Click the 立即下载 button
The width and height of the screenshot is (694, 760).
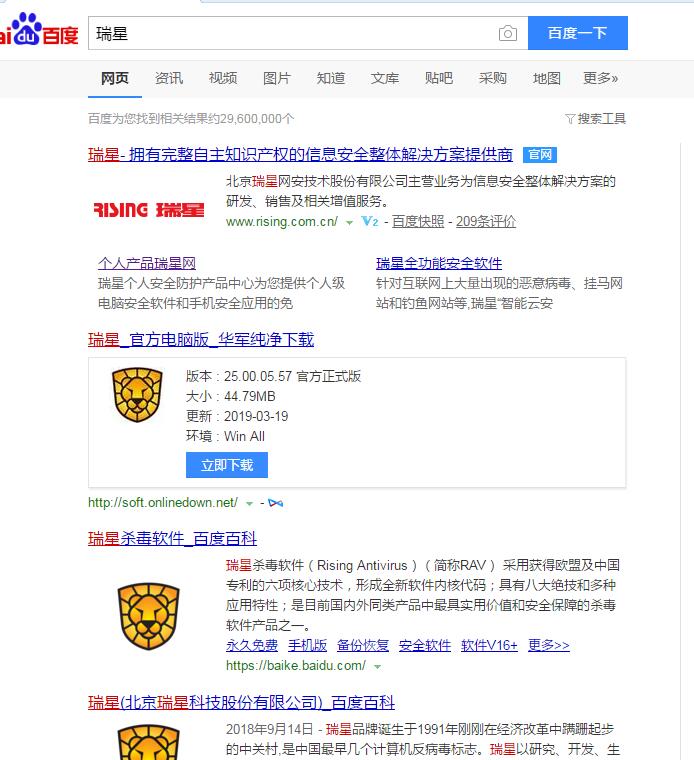pyautogui.click(x=227, y=465)
